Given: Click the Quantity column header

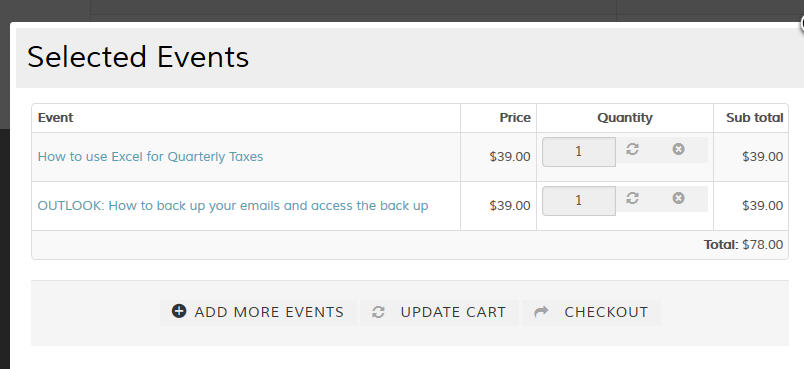Looking at the screenshot, I should pyautogui.click(x=625, y=118).
